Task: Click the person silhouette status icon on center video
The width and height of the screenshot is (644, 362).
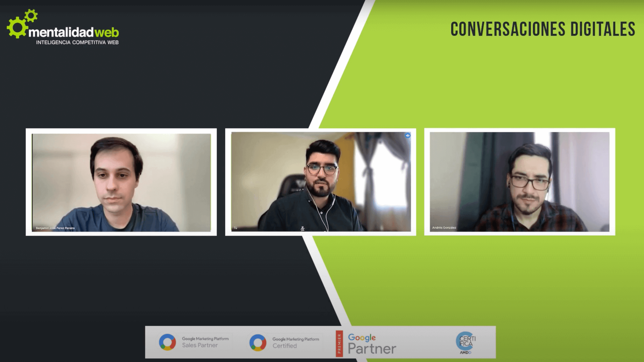Action: pos(407,136)
